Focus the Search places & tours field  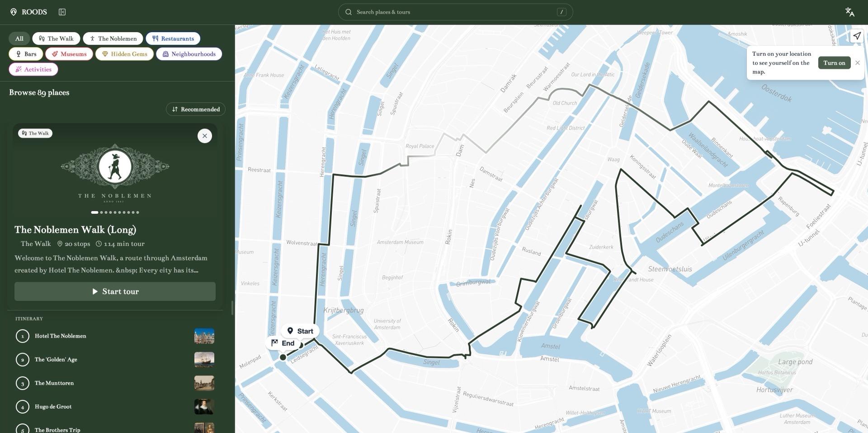coord(456,12)
